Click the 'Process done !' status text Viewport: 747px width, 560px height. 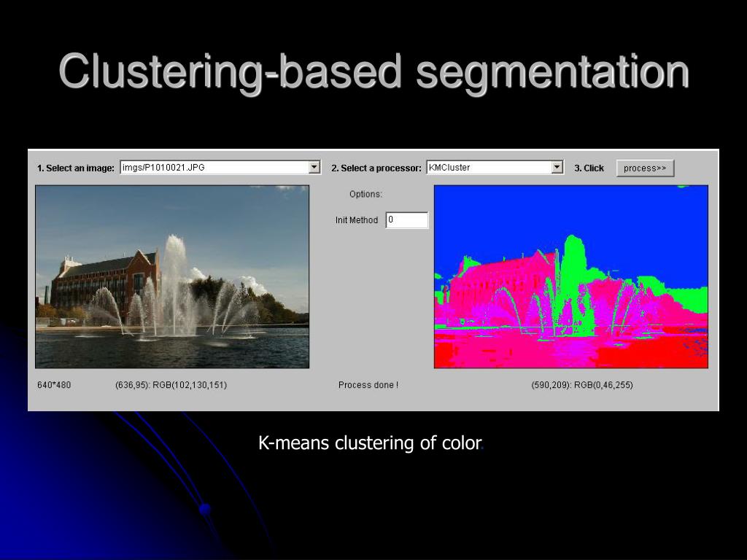[368, 385]
